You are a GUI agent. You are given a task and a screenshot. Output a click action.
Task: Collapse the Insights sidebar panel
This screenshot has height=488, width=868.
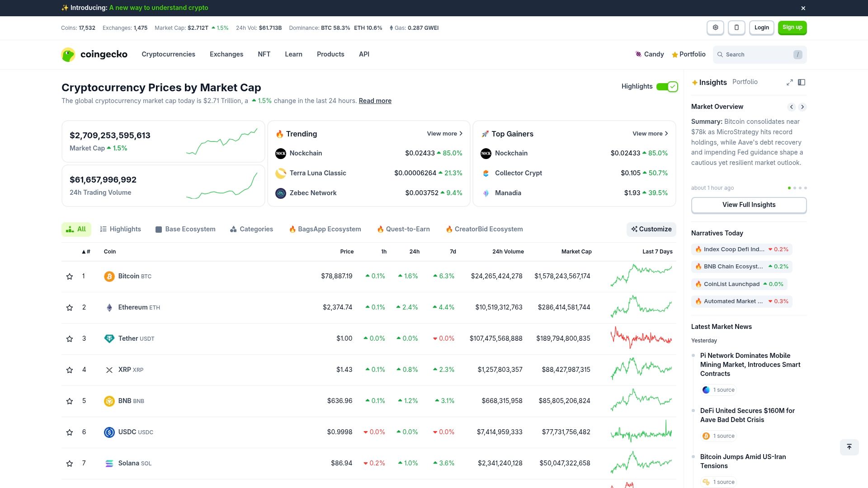pos(802,82)
